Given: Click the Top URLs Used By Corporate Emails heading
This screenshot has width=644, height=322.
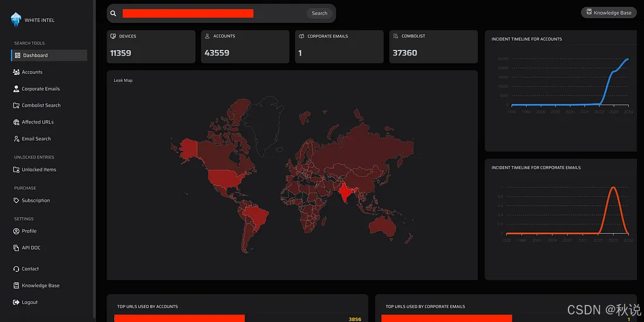Looking at the screenshot, I should click(x=426, y=306).
